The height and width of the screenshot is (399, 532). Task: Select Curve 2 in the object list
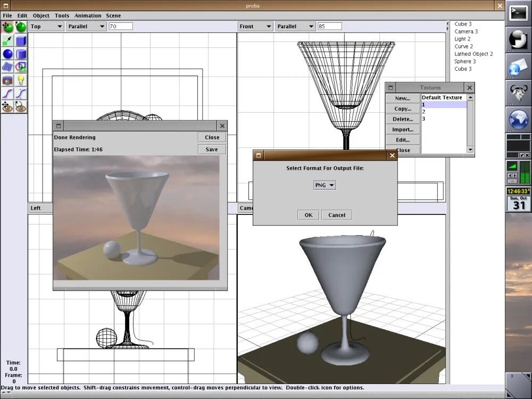pos(463,46)
